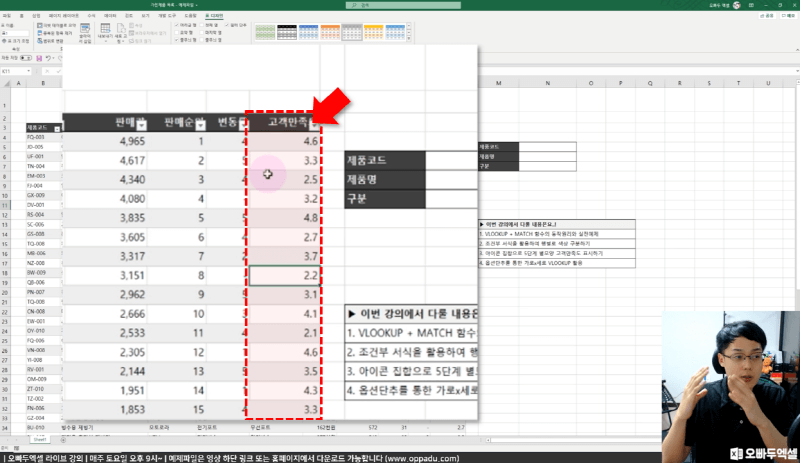The width and height of the screenshot is (800, 463).
Task: Apply the green table style swatch
Action: pos(265,32)
